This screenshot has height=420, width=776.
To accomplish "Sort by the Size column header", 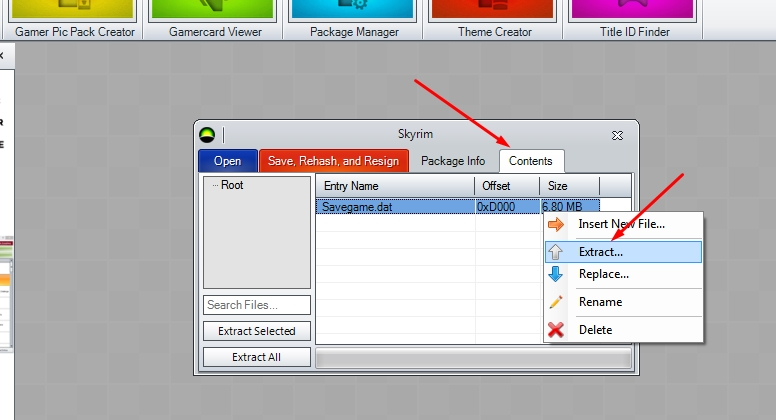I will 570,186.
